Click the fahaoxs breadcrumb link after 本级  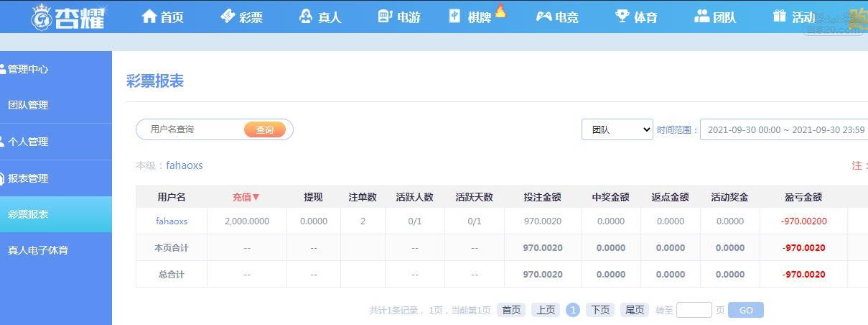pos(185,165)
